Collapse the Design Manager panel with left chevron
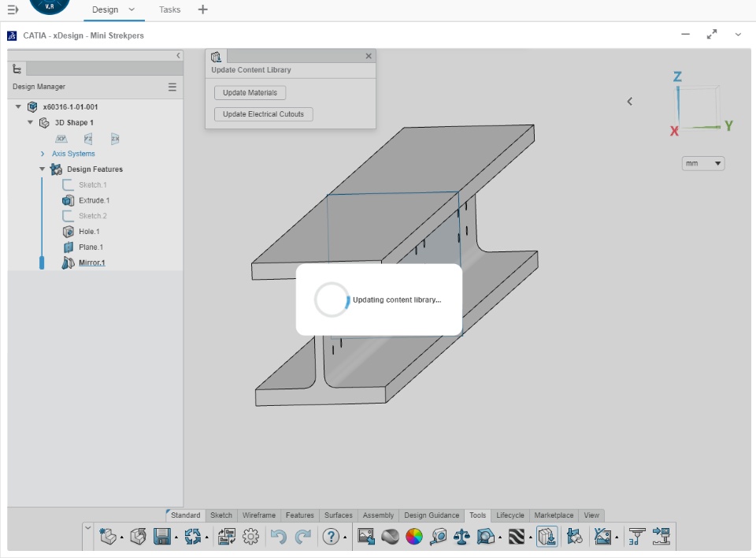756x558 pixels. (179, 55)
